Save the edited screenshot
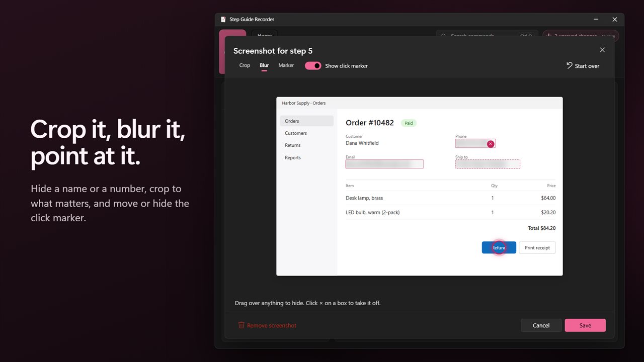Image resolution: width=644 pixels, height=362 pixels. tap(585, 325)
